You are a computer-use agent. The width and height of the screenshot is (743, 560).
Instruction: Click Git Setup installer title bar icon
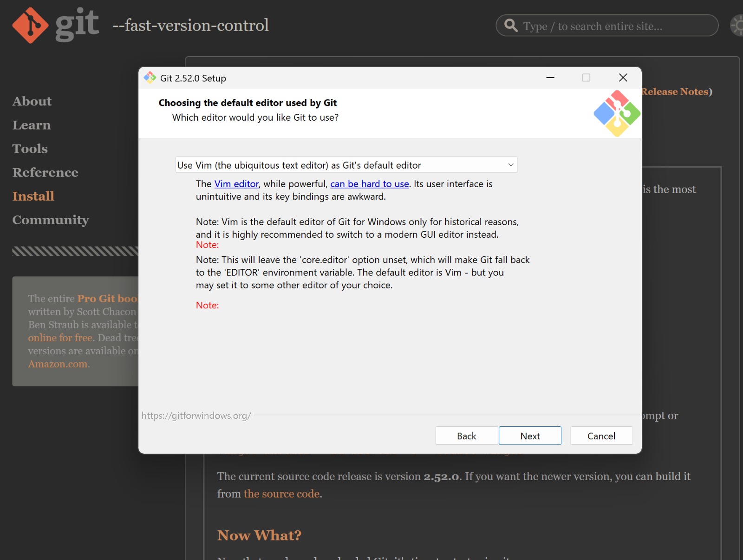[x=150, y=78]
